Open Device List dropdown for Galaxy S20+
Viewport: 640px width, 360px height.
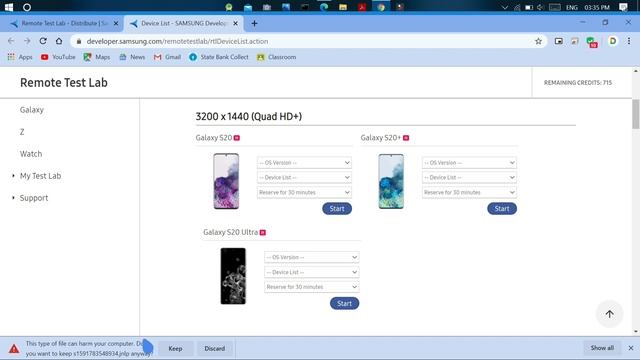click(x=469, y=177)
